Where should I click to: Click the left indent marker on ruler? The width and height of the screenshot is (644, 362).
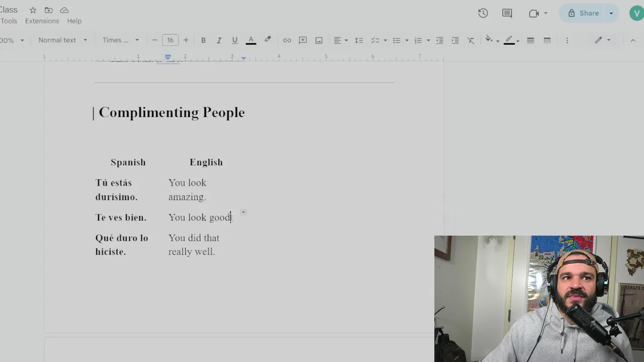tap(168, 57)
